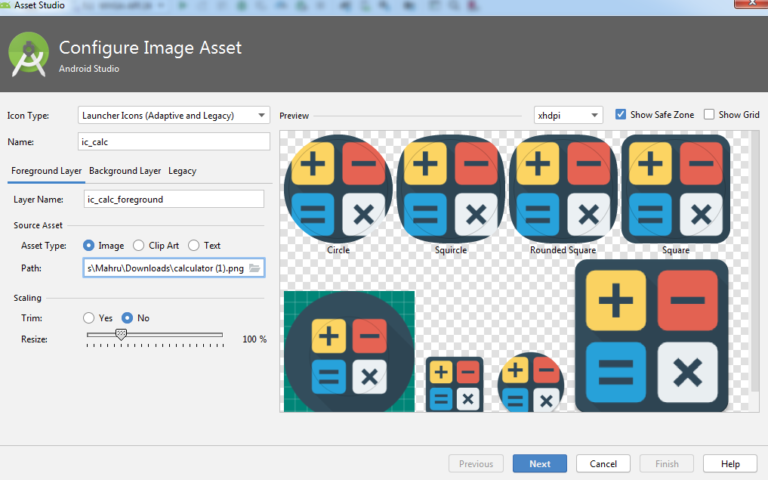The height and width of the screenshot is (480, 768).
Task: Open the Legacy tab
Action: coord(182,171)
